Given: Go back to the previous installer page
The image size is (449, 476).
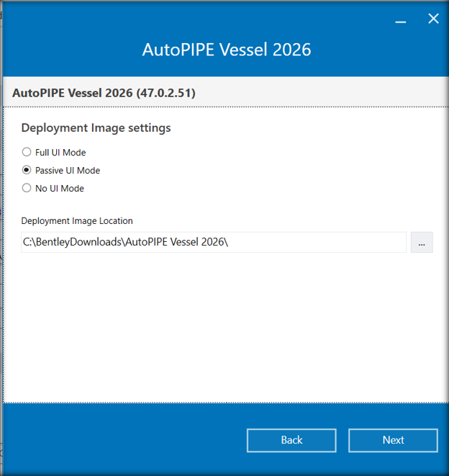Looking at the screenshot, I should click(x=291, y=440).
